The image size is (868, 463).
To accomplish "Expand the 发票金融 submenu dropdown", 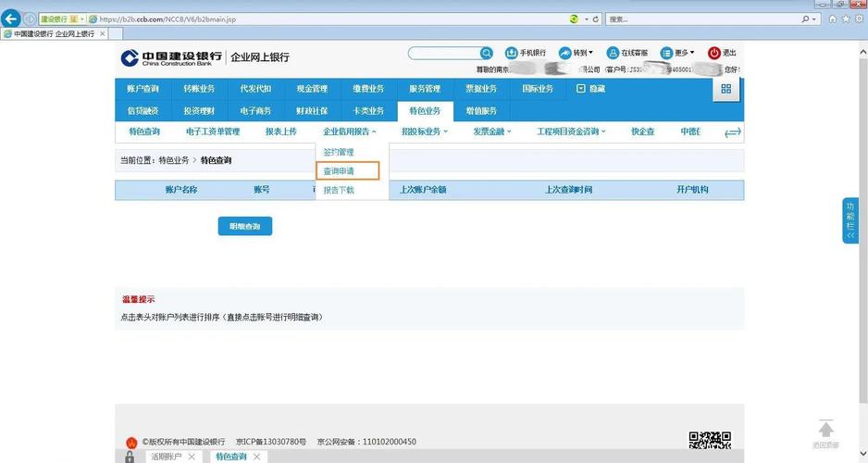I will [x=492, y=132].
